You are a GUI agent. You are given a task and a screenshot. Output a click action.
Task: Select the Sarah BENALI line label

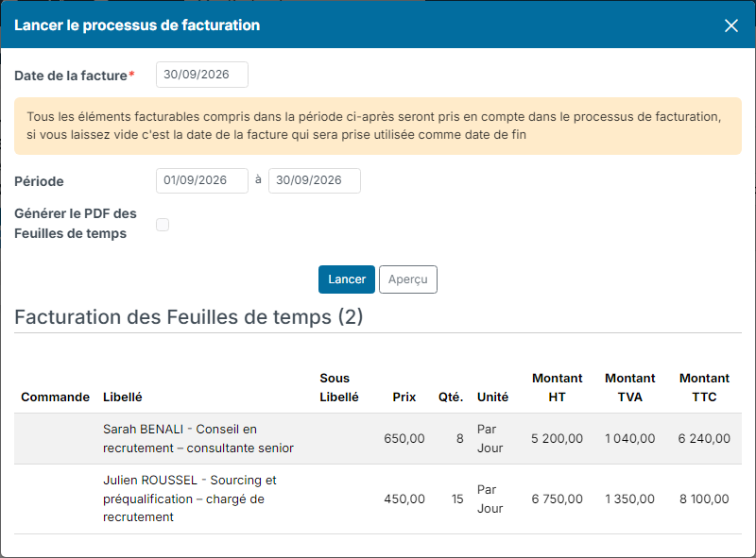pos(198,438)
